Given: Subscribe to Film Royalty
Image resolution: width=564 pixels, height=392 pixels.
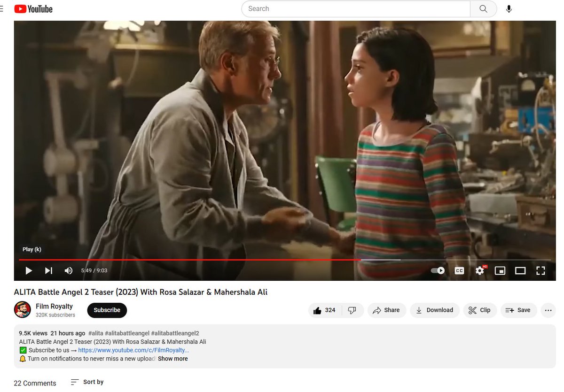Looking at the screenshot, I should (107, 310).
